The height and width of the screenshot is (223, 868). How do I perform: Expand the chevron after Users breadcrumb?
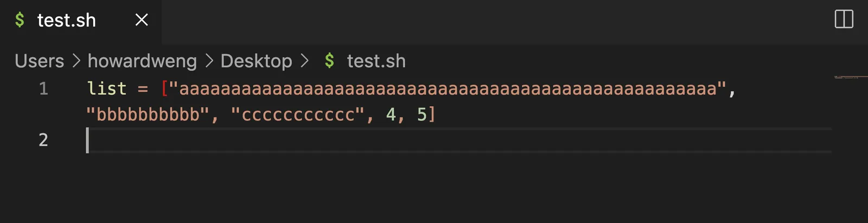[x=76, y=61]
